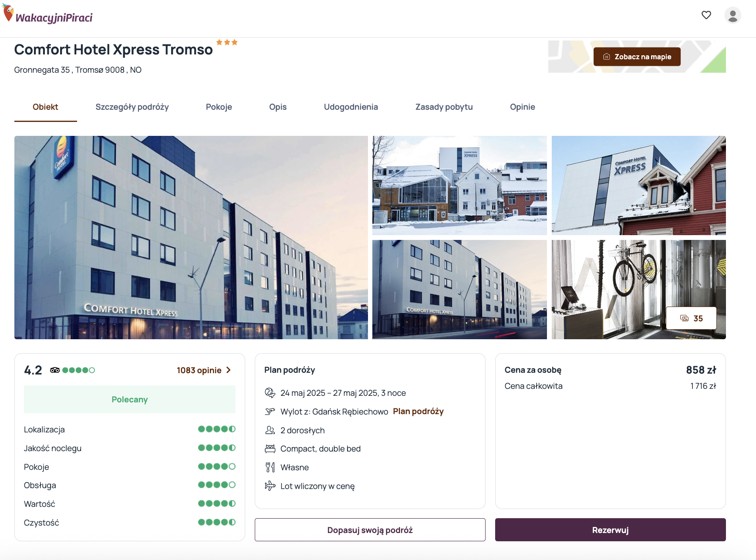Image resolution: width=756 pixels, height=560 pixels.
Task: Click the bed icon beside Compact, double bed
Action: pyautogui.click(x=270, y=449)
